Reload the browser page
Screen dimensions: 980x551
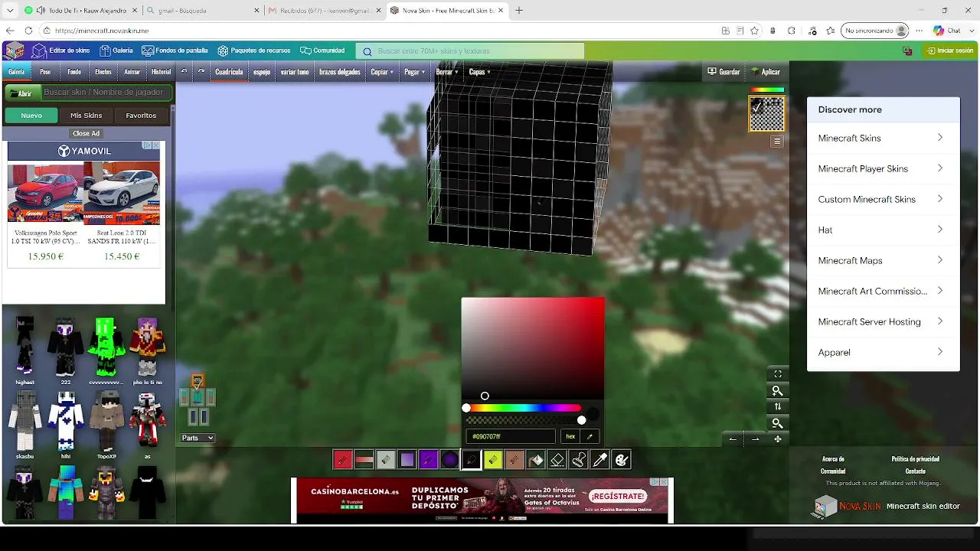click(x=28, y=31)
